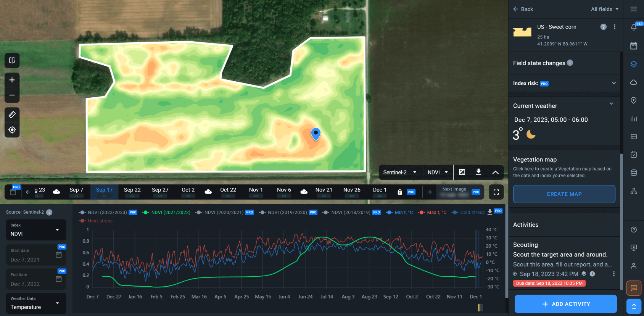Screen dimensions: 644x316
Task: Open contrast adjustment for map layer
Action: (462, 172)
